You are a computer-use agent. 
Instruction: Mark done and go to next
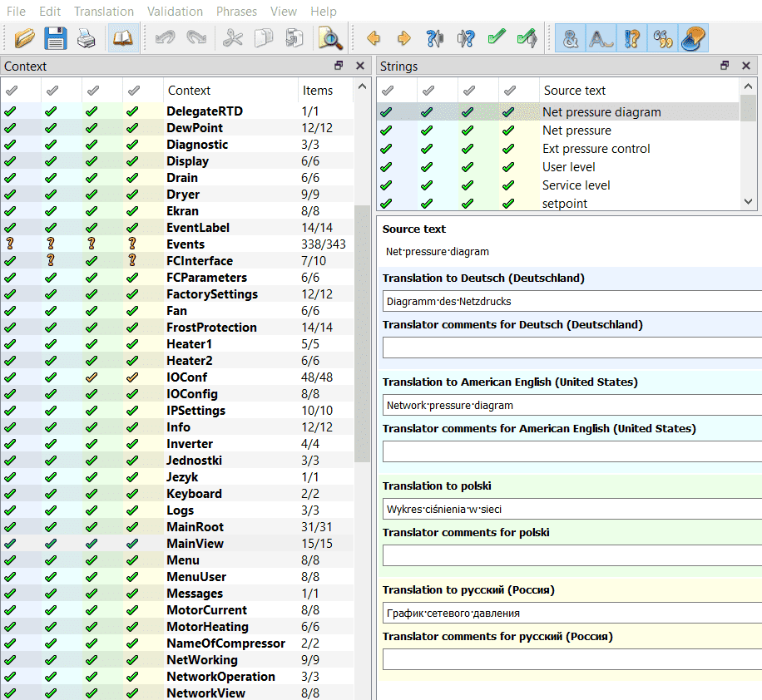pos(527,38)
